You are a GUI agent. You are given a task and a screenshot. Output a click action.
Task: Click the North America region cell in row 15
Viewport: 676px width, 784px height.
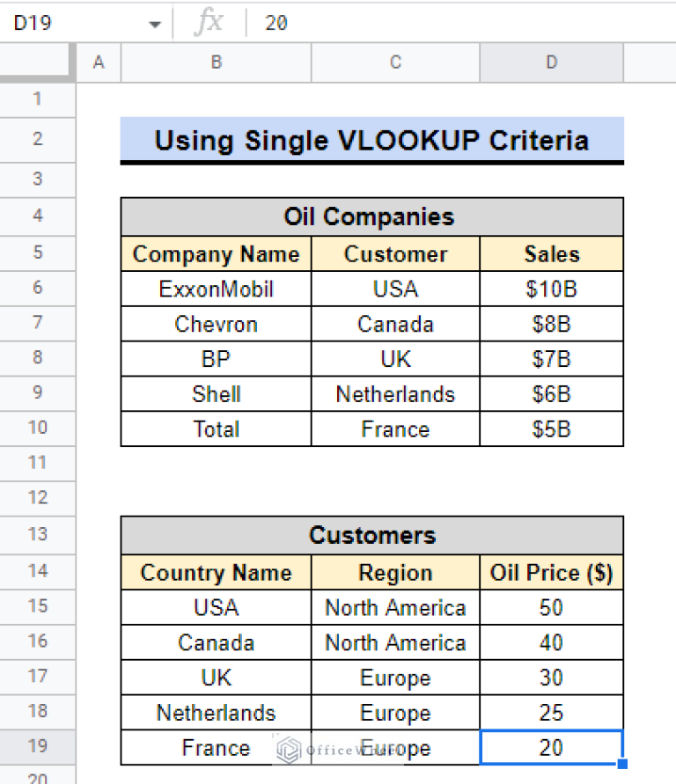tap(394, 607)
